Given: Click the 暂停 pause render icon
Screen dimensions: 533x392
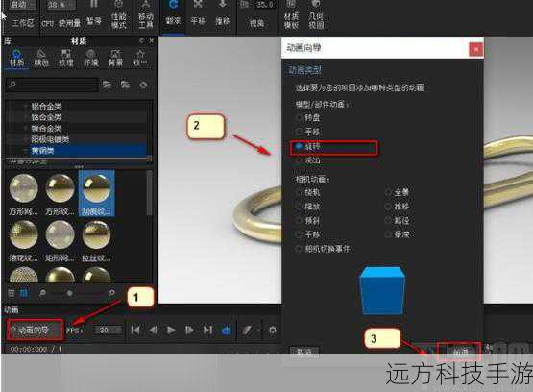Looking at the screenshot, I should tap(94, 5).
